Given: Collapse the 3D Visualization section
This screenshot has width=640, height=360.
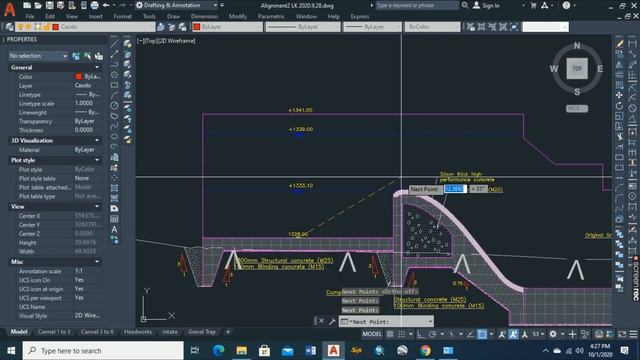Looking at the screenshot, I should (97, 140).
